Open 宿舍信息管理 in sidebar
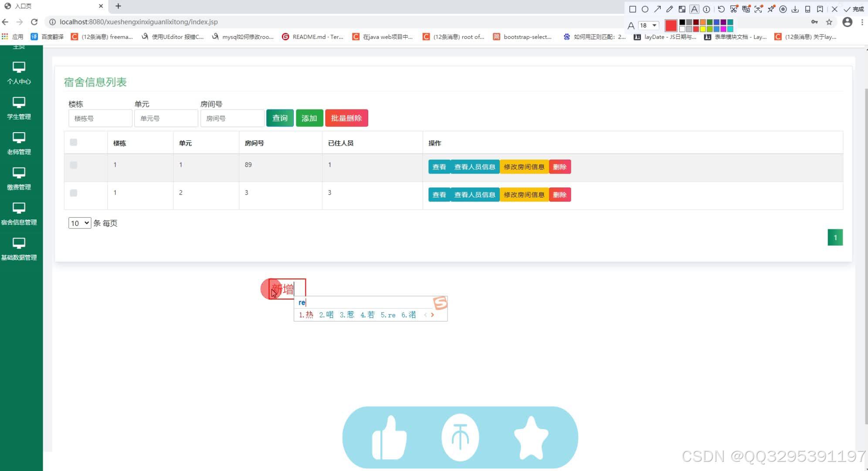Screen dimensions: 868x471 click(x=19, y=214)
